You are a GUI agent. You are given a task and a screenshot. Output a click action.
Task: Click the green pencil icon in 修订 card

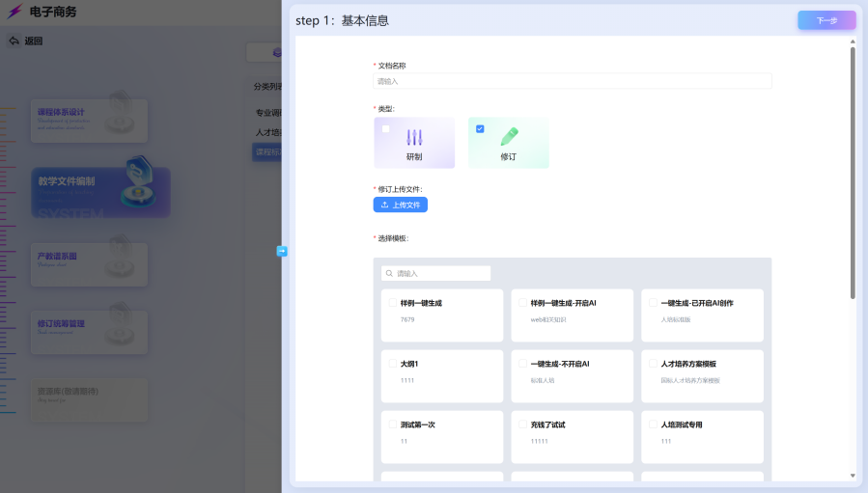click(x=509, y=137)
